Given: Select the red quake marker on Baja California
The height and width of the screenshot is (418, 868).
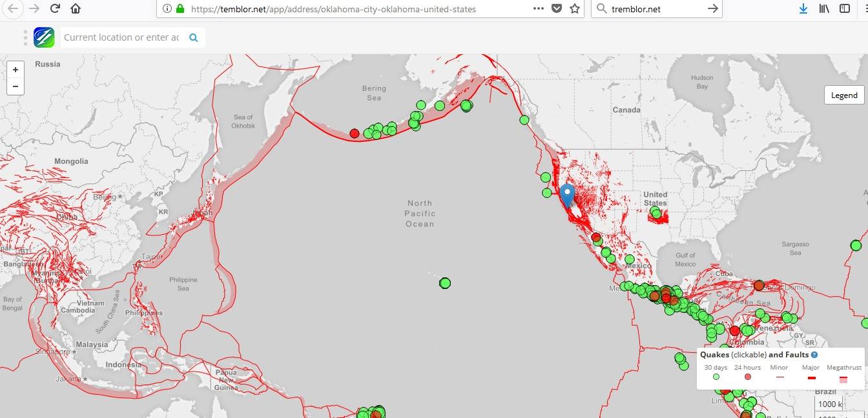Looking at the screenshot, I should 595,237.
